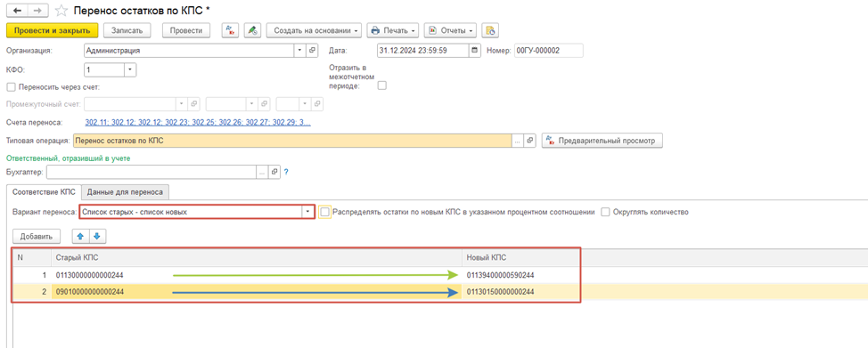The width and height of the screenshot is (868, 348).
Task: Click the Новый КПС column header
Action: pyautogui.click(x=521, y=257)
